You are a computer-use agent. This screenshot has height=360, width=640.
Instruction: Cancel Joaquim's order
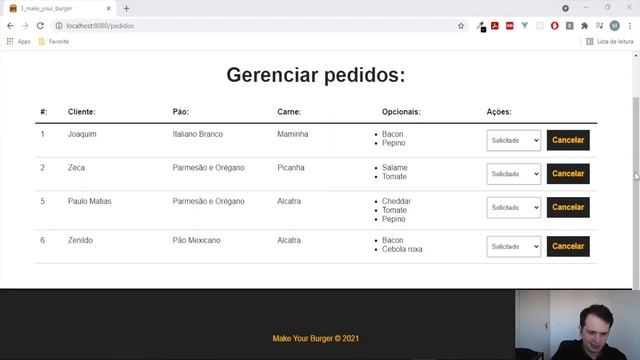[568, 140]
